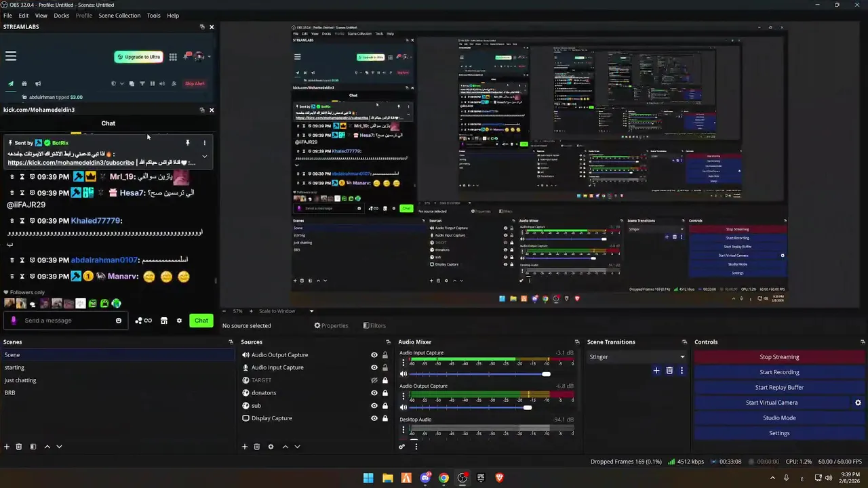
Task: Open the Edit menu
Action: coord(24,16)
